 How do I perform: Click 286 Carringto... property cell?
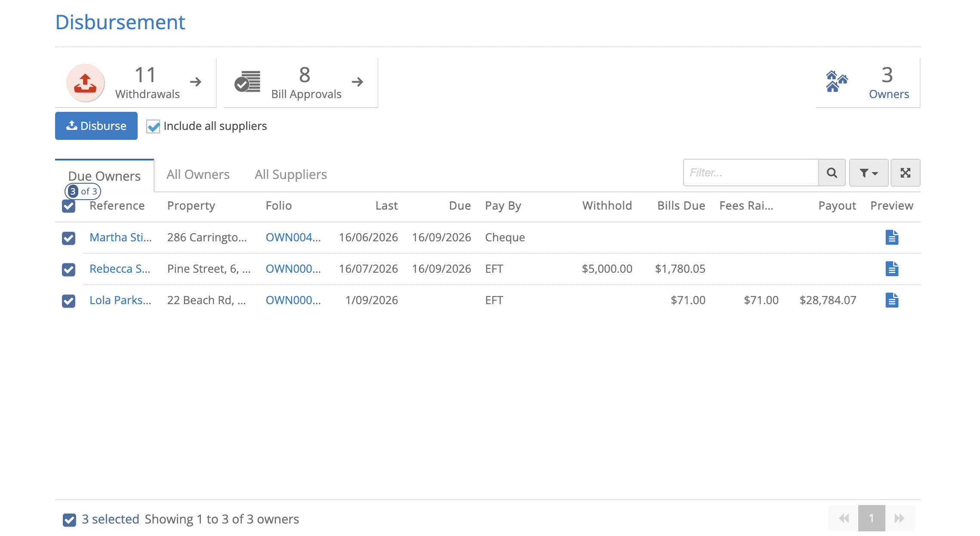(x=207, y=237)
